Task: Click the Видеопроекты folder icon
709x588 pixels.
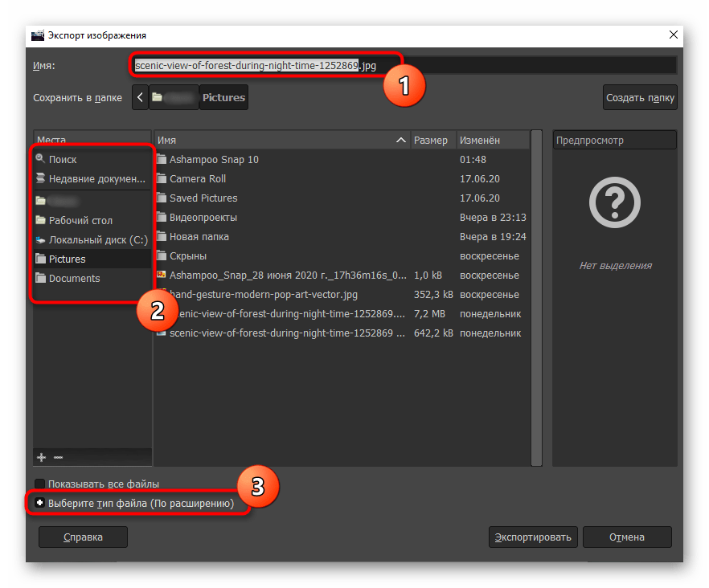Action: pos(162,217)
